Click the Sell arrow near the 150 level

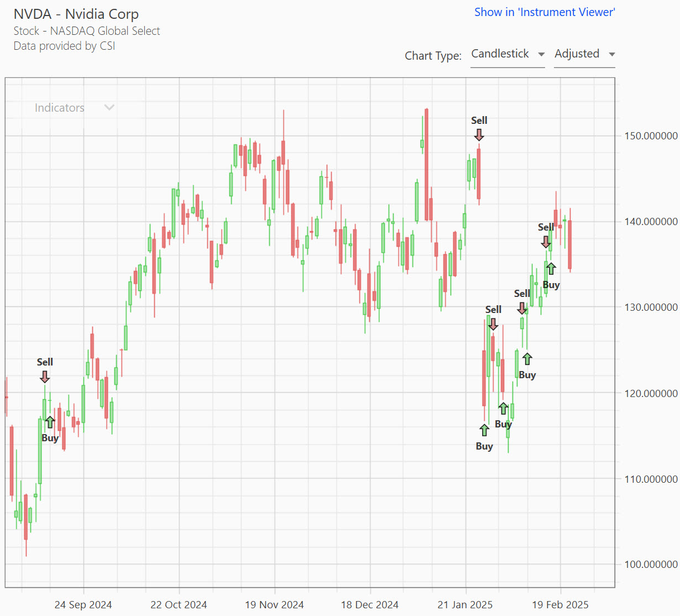479,134
